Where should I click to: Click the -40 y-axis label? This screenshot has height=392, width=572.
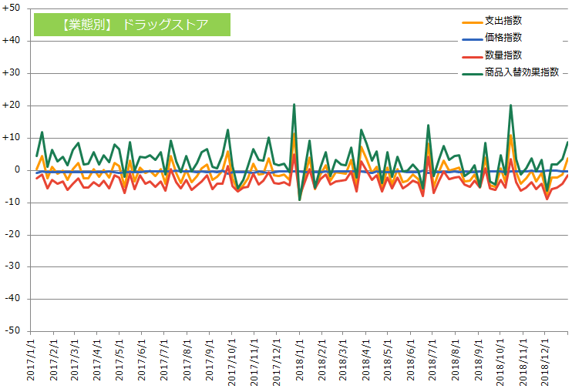tap(12, 298)
